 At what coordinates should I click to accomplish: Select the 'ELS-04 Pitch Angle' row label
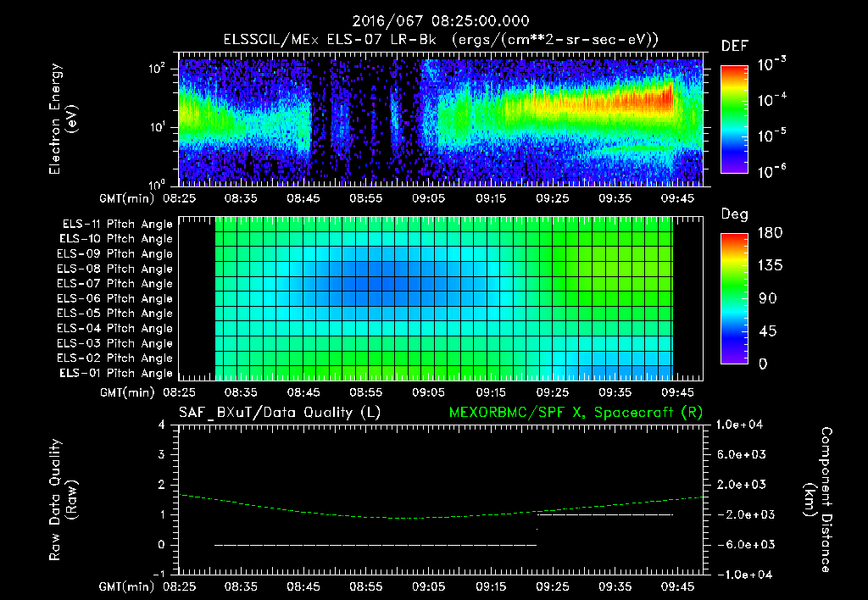point(114,328)
